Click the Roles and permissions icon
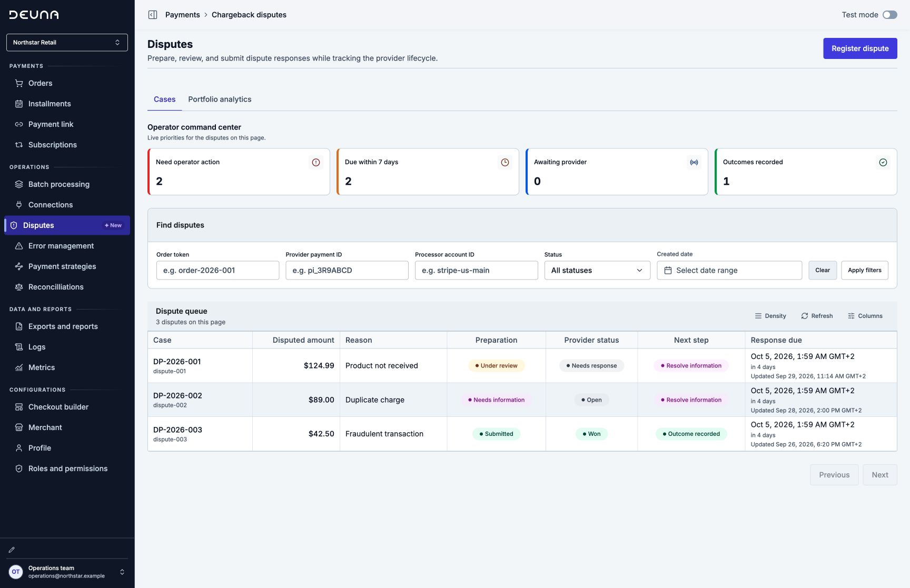This screenshot has width=910, height=588. tap(19, 469)
